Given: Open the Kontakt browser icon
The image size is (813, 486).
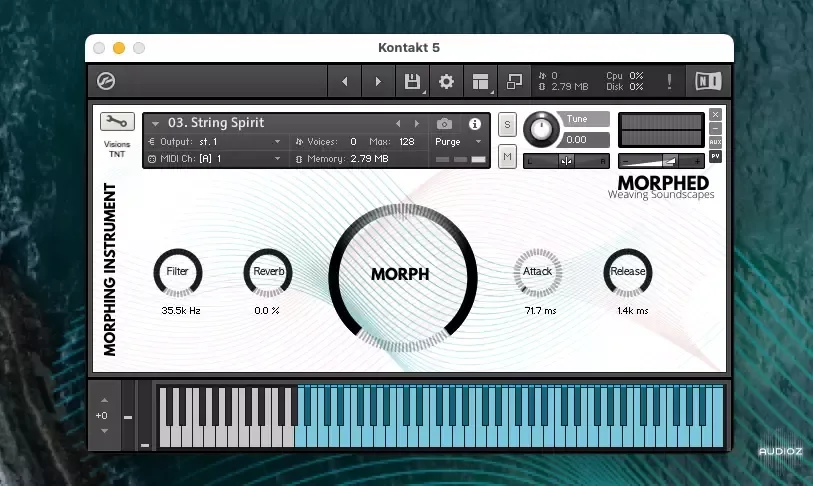Looking at the screenshot, I should [x=106, y=81].
